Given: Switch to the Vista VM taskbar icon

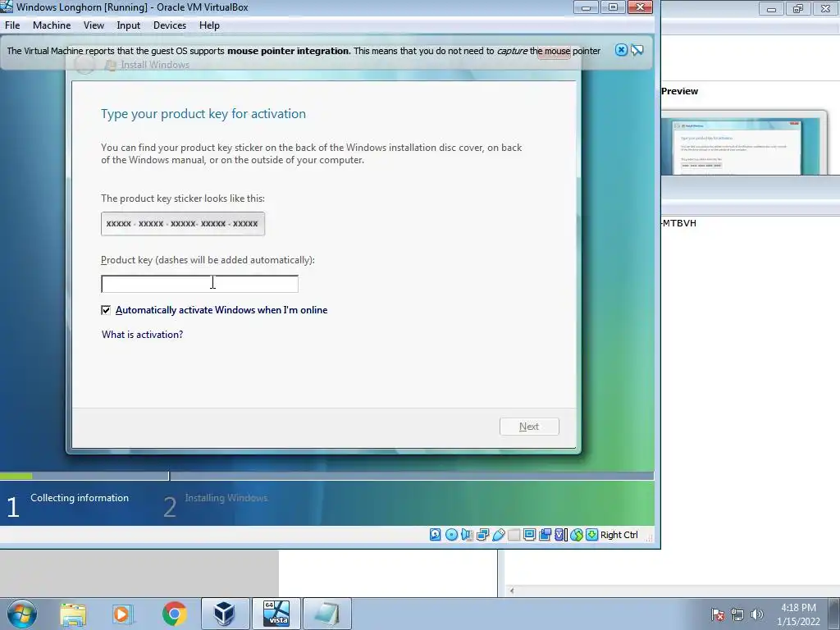Looking at the screenshot, I should click(276, 614).
